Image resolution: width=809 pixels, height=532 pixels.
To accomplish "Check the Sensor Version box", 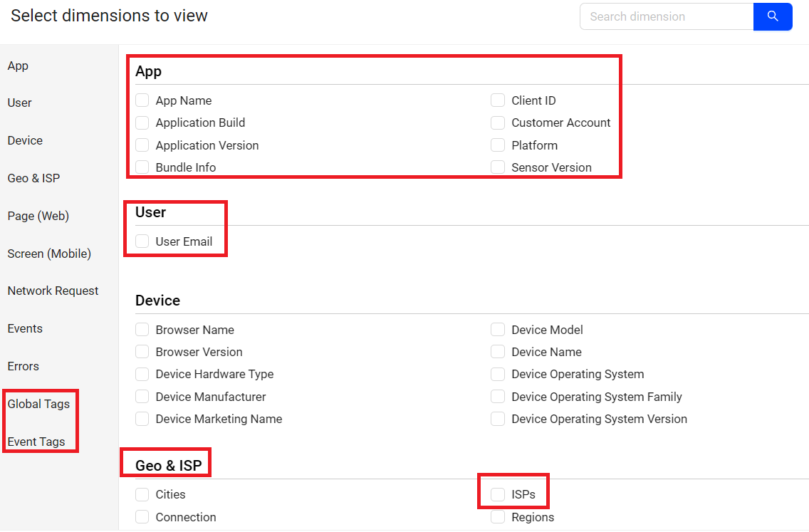I will pos(498,167).
